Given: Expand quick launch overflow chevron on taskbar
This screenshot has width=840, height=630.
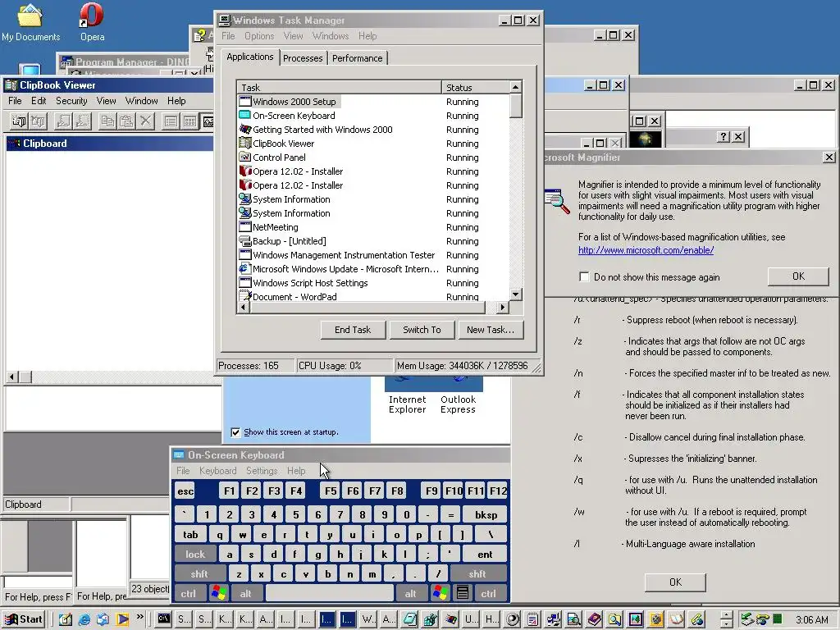Looking at the screenshot, I should (x=140, y=617).
